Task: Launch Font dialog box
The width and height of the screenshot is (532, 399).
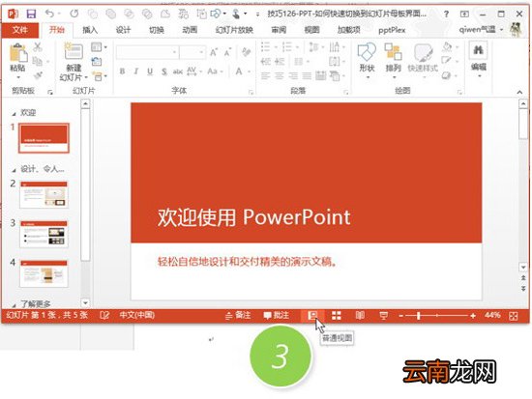Action: 251,92
